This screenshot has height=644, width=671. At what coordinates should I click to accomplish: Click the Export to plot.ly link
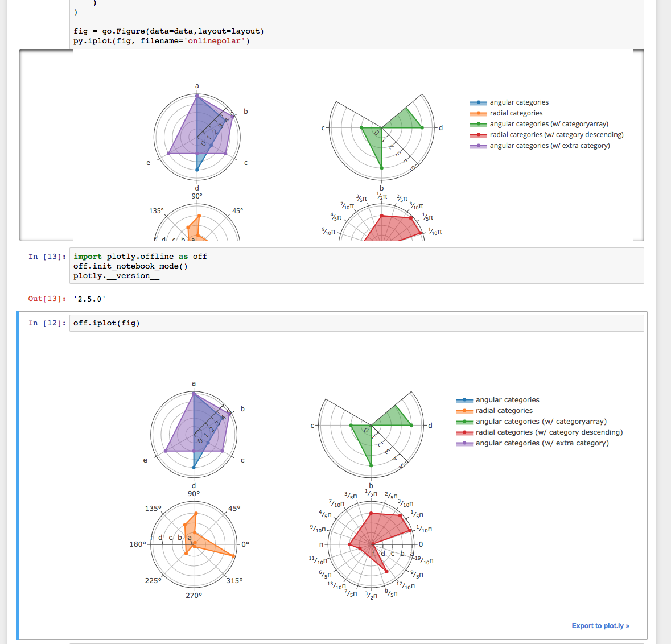600,625
